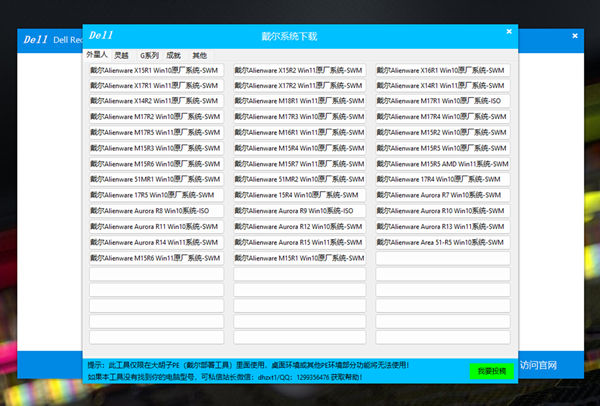Open the G系列 tab
The height and width of the screenshot is (406, 600).
tap(149, 55)
